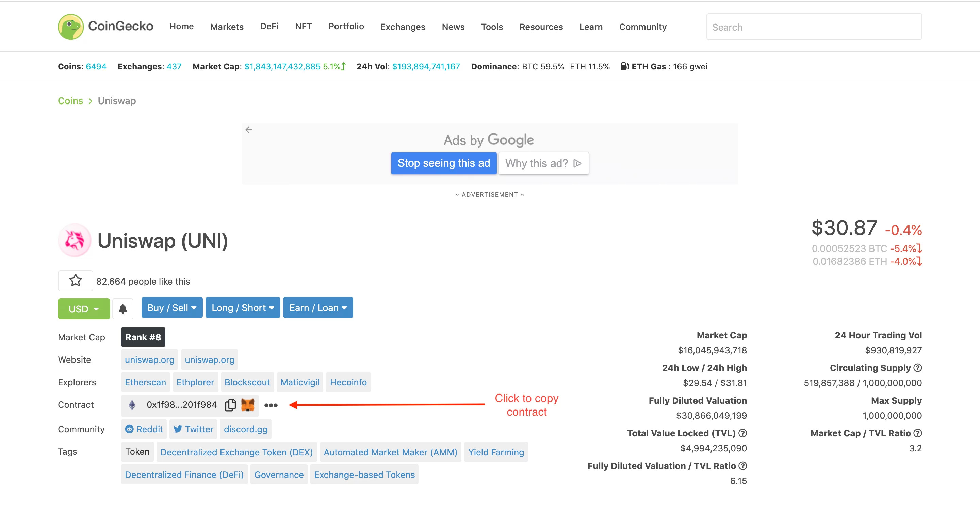Click the Token tag label

137,452
